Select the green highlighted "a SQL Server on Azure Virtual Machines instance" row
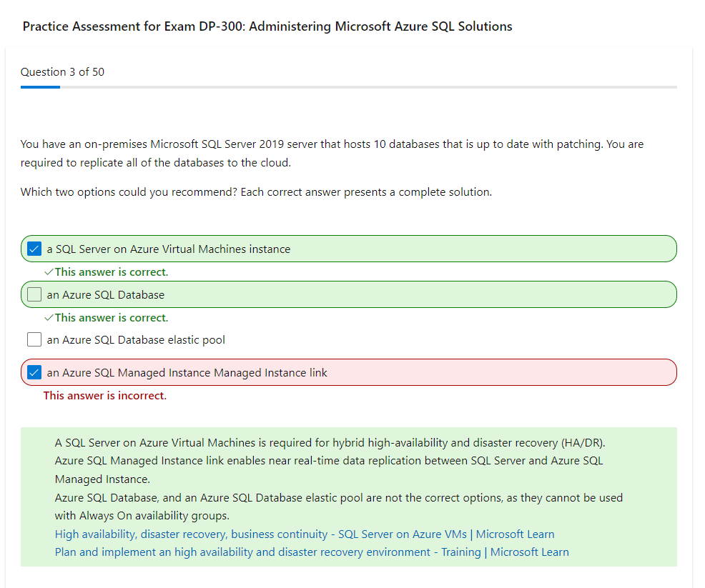Image resolution: width=705 pixels, height=588 pixels. point(349,249)
